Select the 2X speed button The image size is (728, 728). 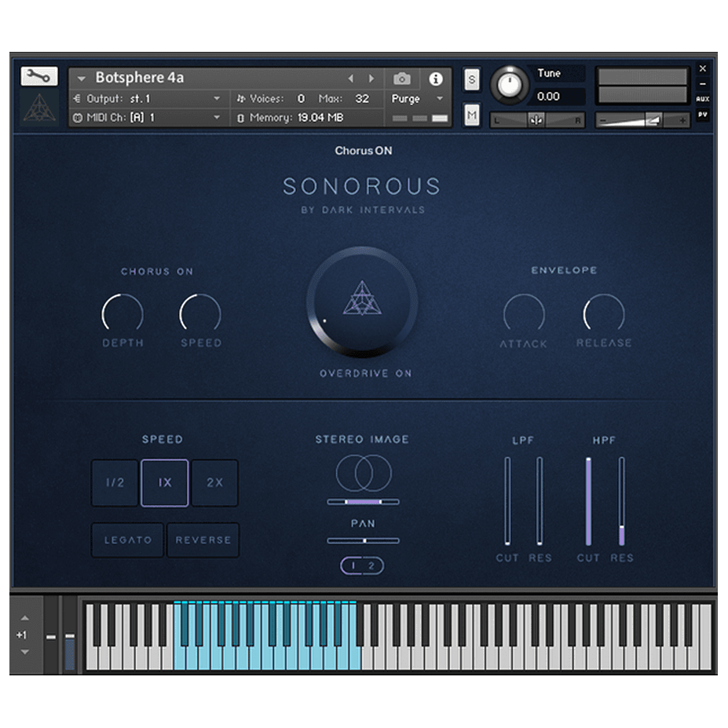[x=214, y=483]
